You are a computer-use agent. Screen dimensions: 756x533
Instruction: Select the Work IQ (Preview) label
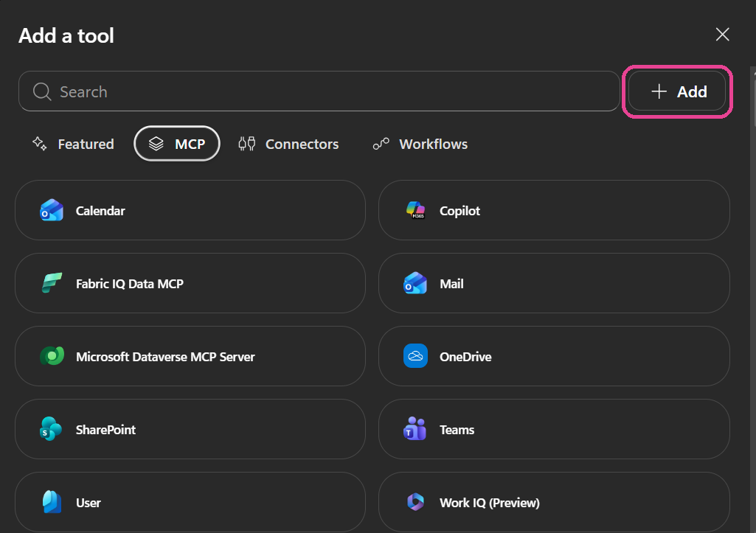coord(490,503)
